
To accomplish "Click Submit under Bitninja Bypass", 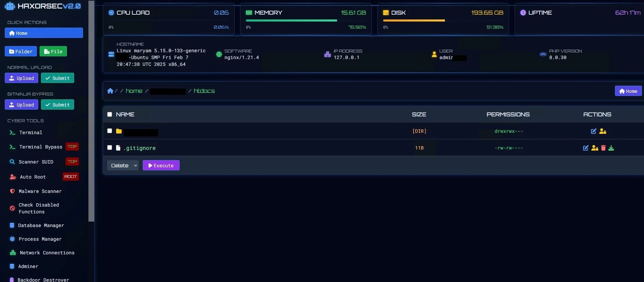I will click(57, 104).
